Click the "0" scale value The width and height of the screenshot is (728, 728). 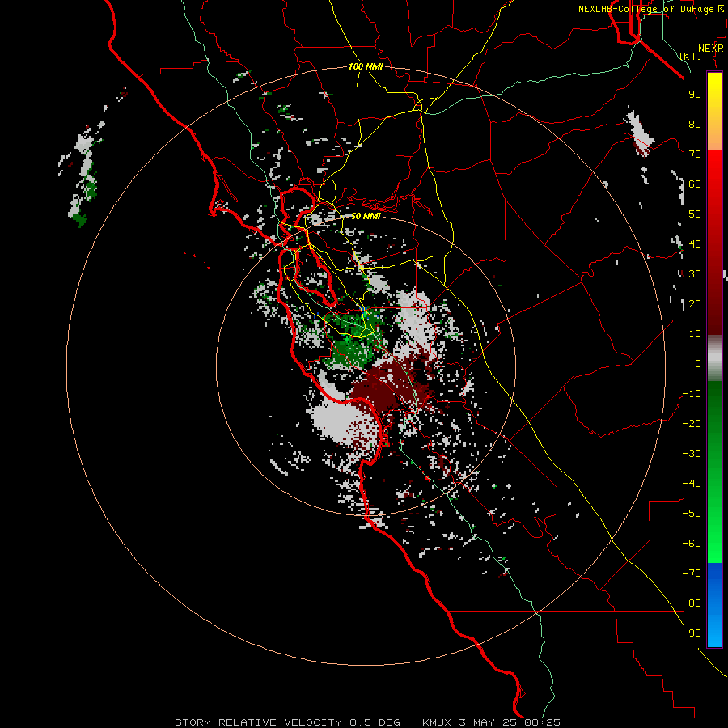[x=698, y=364]
